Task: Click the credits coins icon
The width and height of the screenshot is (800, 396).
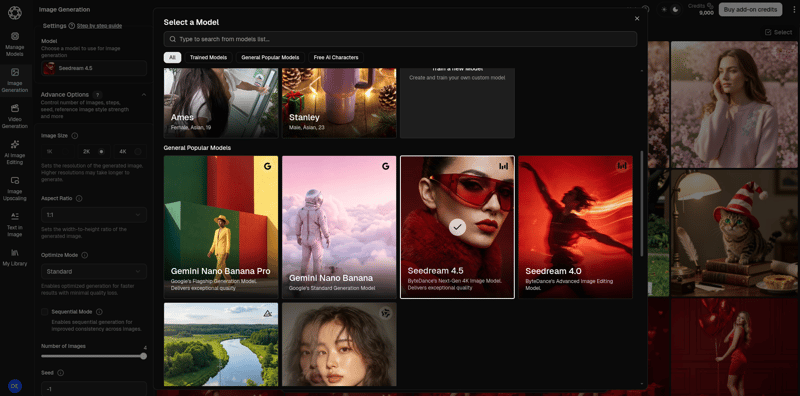Action: pyautogui.click(x=710, y=6)
